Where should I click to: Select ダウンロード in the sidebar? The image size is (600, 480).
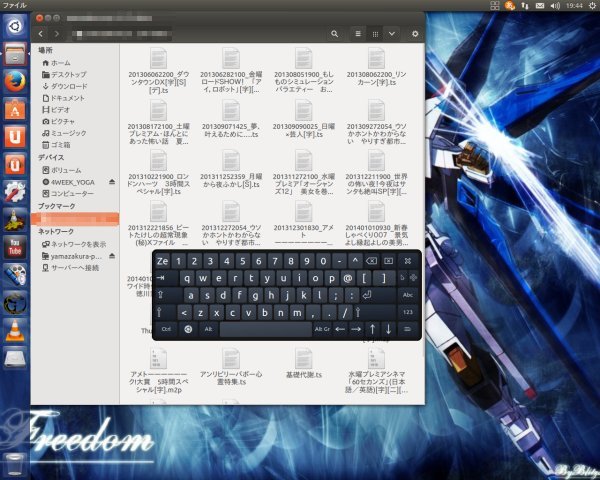(65, 87)
